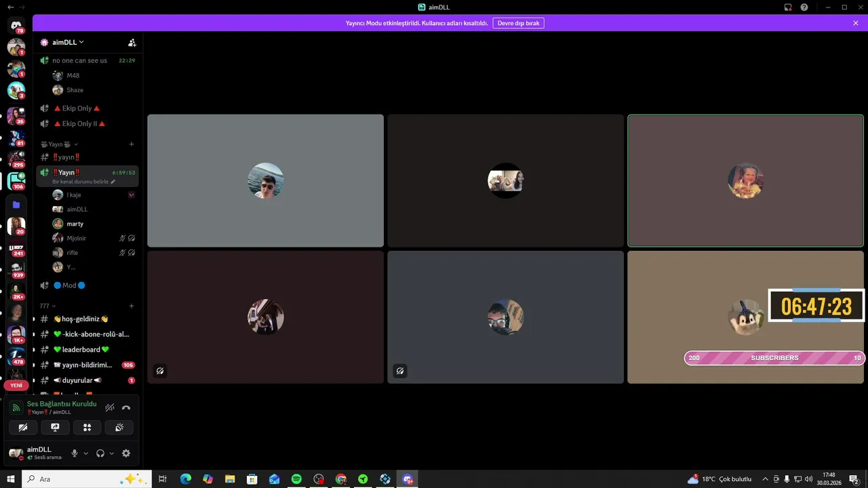Join the Ekip Only II voice channel
Screen dimensions: 868x488
pyautogui.click(x=87, y=124)
